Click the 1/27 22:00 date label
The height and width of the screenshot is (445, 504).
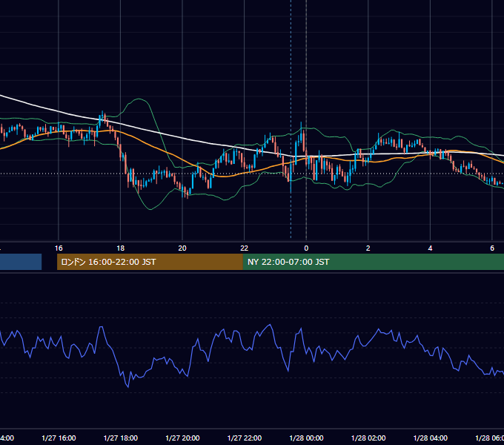pyautogui.click(x=245, y=438)
